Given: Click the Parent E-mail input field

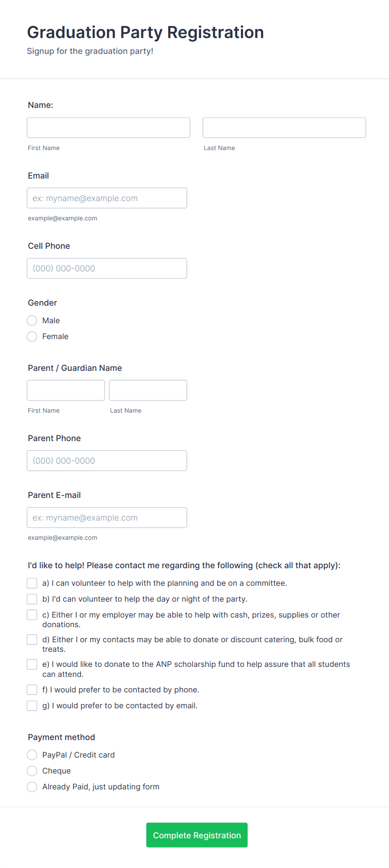Looking at the screenshot, I should pos(107,517).
